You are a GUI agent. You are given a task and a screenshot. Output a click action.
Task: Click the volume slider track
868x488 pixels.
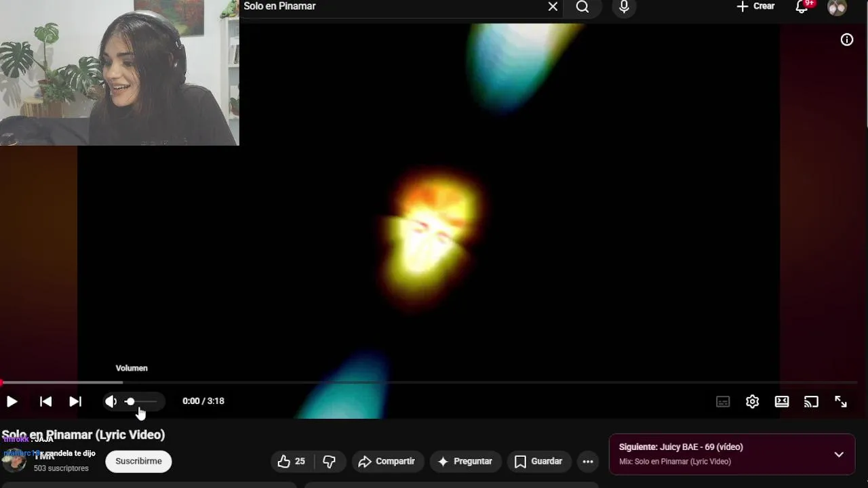[x=142, y=401]
